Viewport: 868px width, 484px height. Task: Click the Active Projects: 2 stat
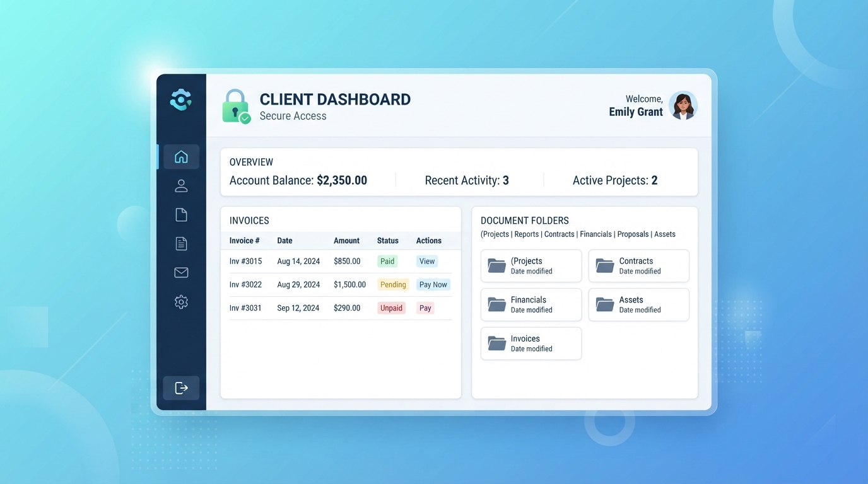point(615,181)
